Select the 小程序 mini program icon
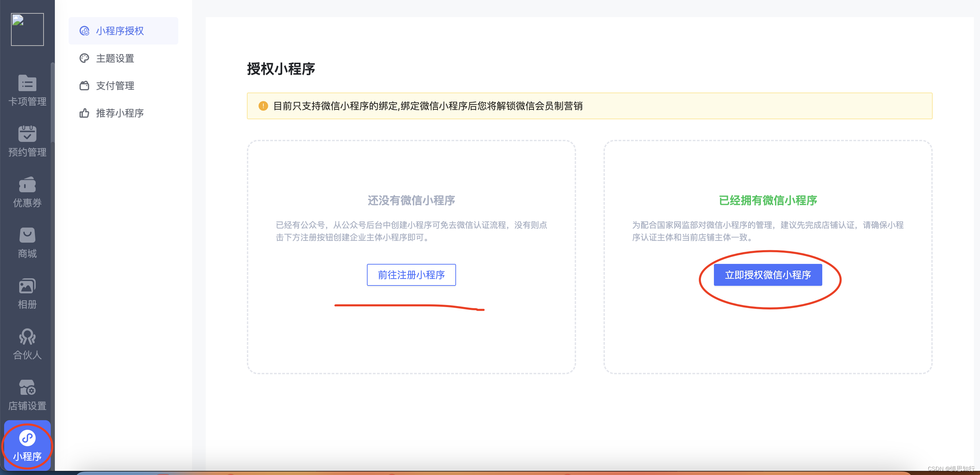 coord(27,438)
